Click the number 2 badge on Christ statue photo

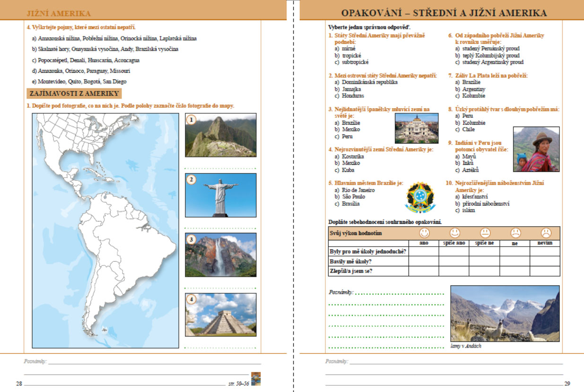click(191, 180)
